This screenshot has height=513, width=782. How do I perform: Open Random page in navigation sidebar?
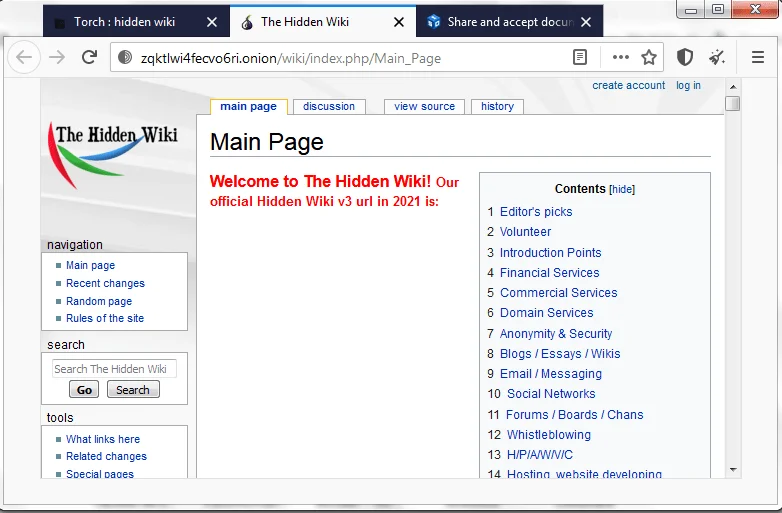[x=99, y=301]
